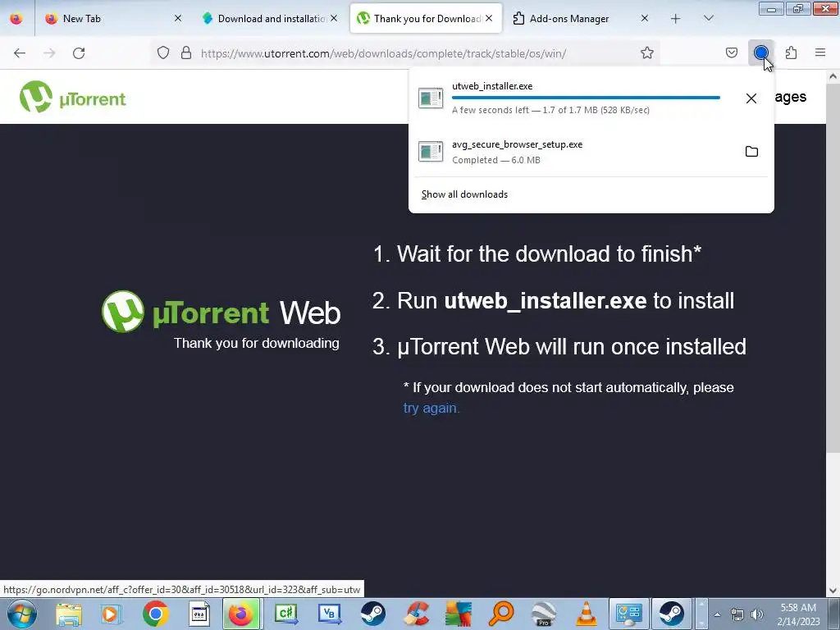840x630 pixels.
Task: Open the magnifier search app in taskbar
Action: [x=501, y=614]
